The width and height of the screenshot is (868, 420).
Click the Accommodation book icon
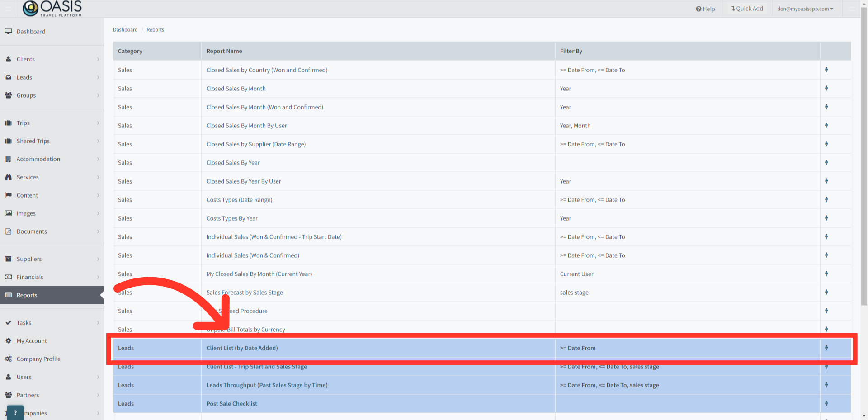[x=9, y=159]
